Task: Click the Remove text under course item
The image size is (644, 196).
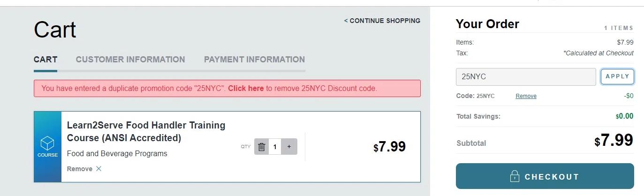Action: [80, 169]
